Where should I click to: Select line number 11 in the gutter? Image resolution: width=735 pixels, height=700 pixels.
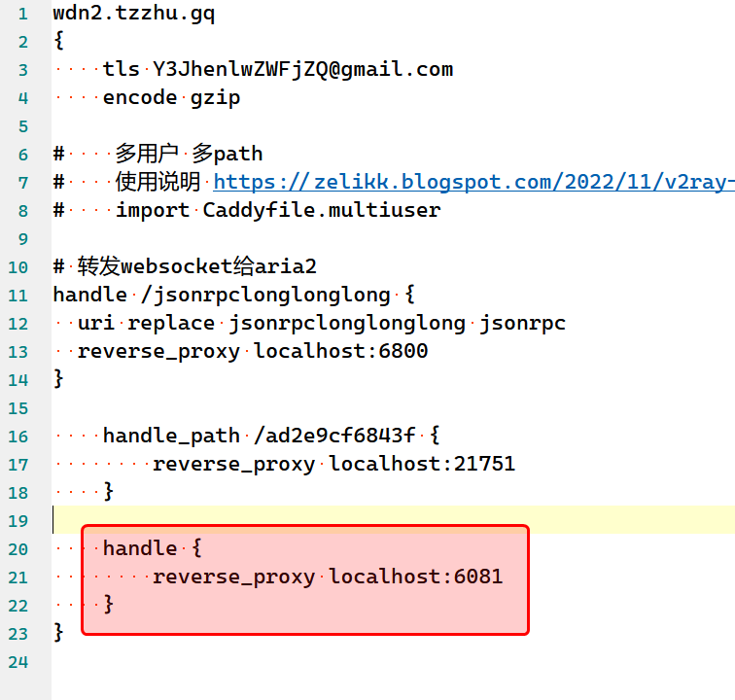17,295
